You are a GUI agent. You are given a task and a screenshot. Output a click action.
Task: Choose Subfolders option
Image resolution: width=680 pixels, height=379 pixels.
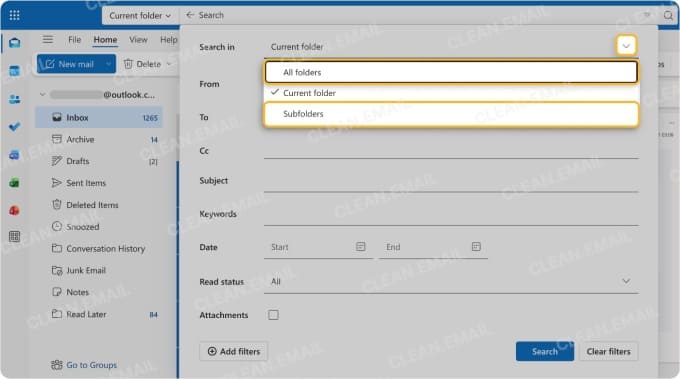pyautogui.click(x=451, y=114)
